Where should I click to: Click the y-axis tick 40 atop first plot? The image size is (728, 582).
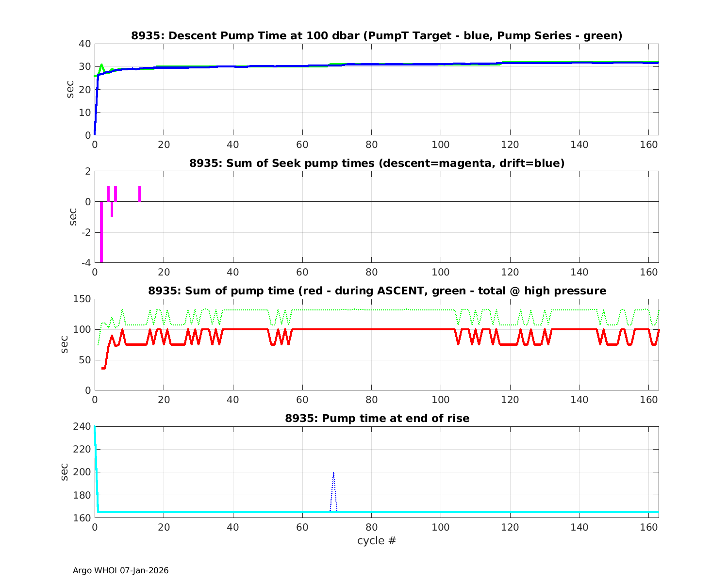(x=85, y=44)
